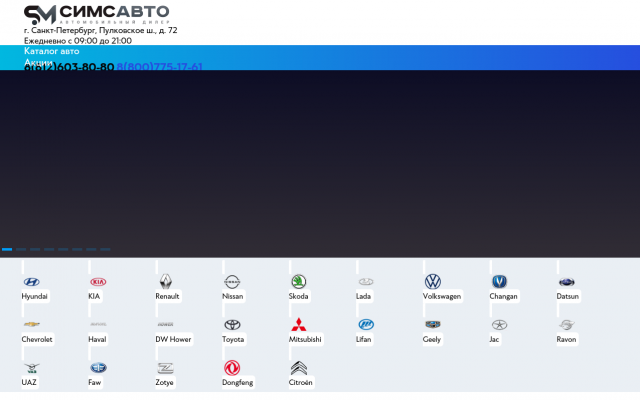Click the Geely logo icon

433,324
